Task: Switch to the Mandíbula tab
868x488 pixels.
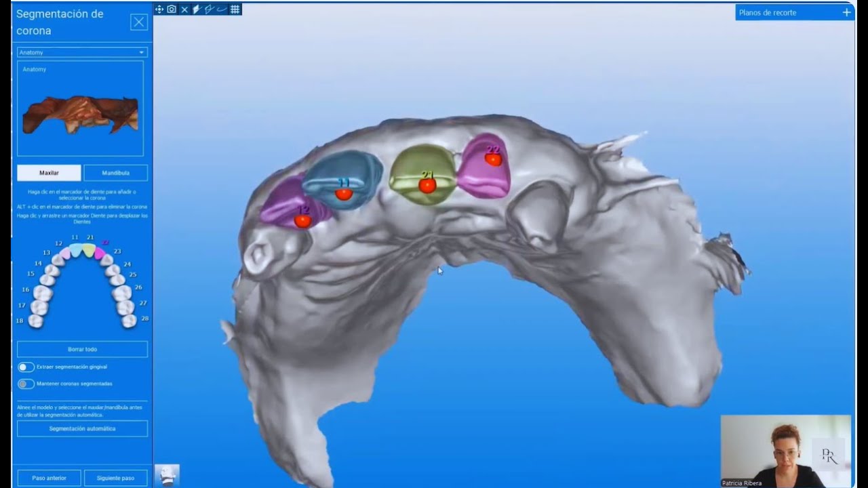Action: pos(115,173)
